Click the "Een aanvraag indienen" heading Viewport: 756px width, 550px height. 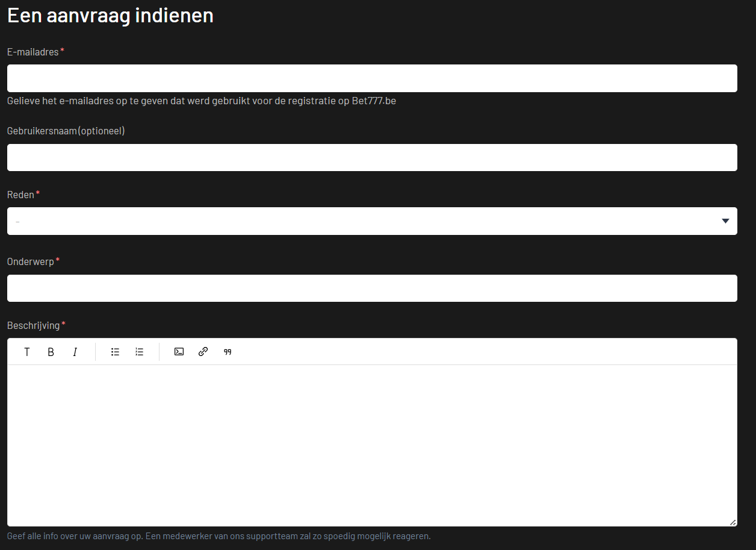click(x=110, y=15)
